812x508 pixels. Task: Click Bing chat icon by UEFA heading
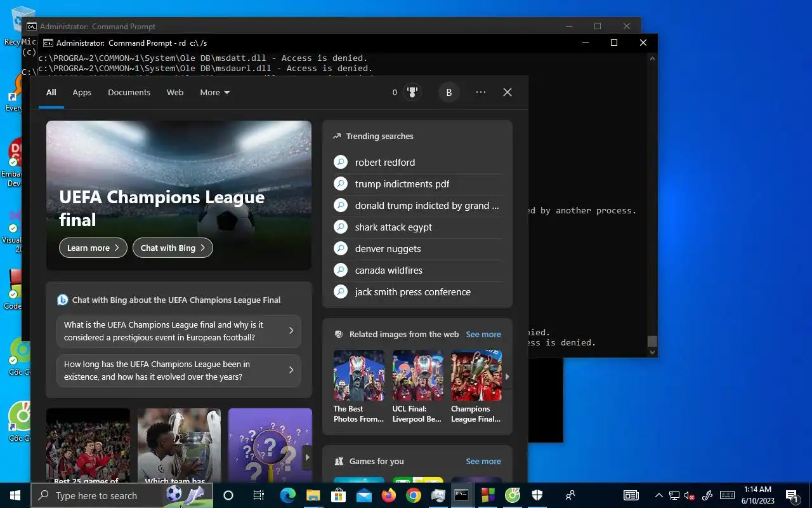coord(62,300)
